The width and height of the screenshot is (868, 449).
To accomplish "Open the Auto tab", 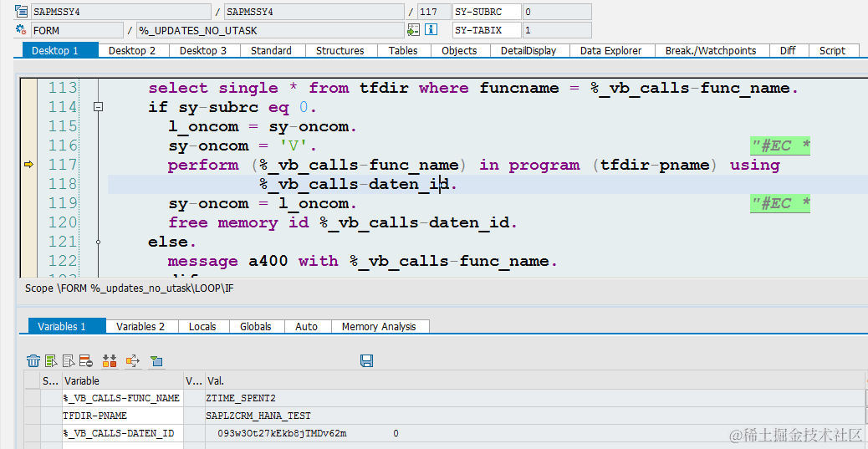I will (x=306, y=326).
